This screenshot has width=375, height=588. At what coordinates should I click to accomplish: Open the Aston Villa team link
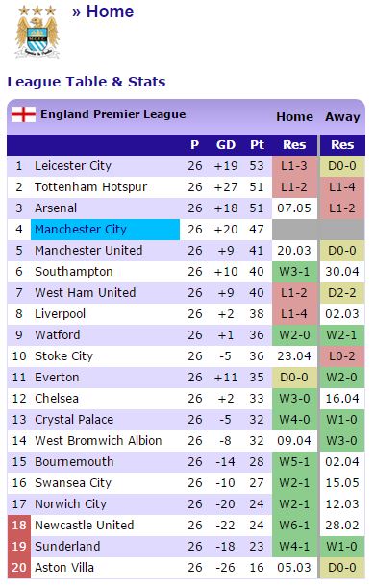64,568
